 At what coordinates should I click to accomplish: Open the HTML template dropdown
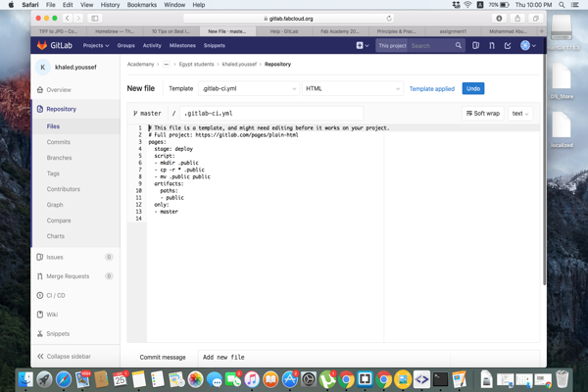coord(353,88)
